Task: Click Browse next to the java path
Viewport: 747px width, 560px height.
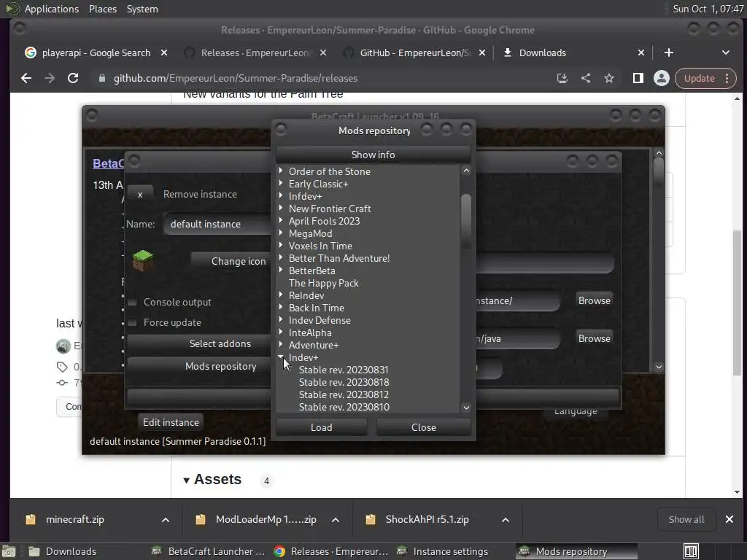Action: [594, 338]
